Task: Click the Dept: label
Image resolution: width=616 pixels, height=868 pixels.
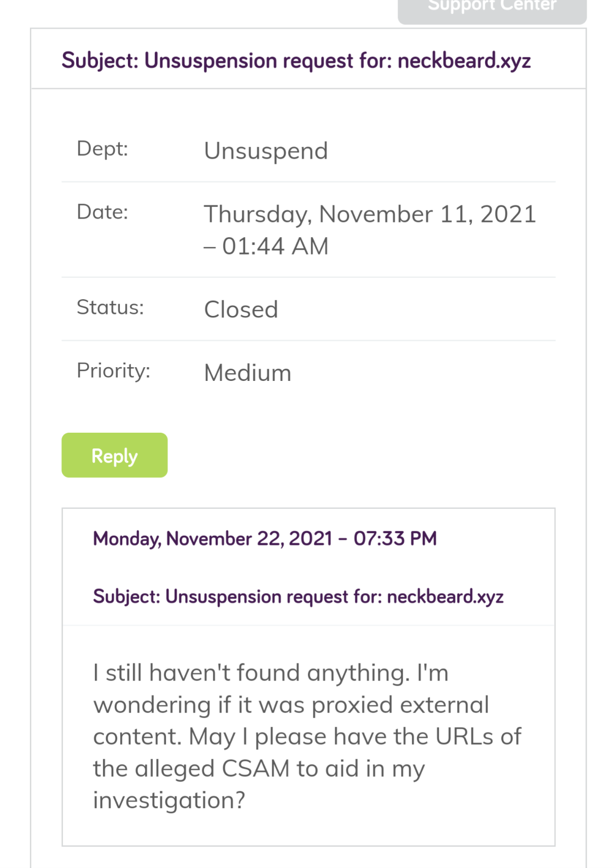Action: (x=102, y=149)
